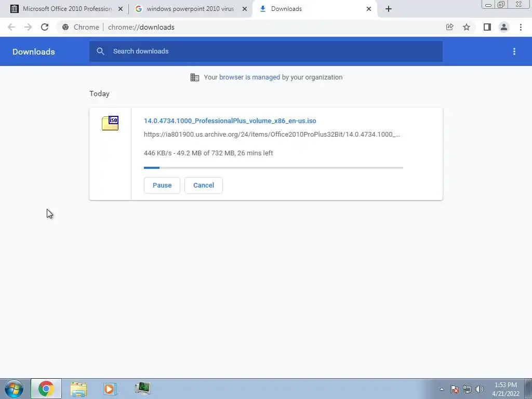Open the ProfessionalPlus ISO file link
532x399 pixels.
pos(230,121)
